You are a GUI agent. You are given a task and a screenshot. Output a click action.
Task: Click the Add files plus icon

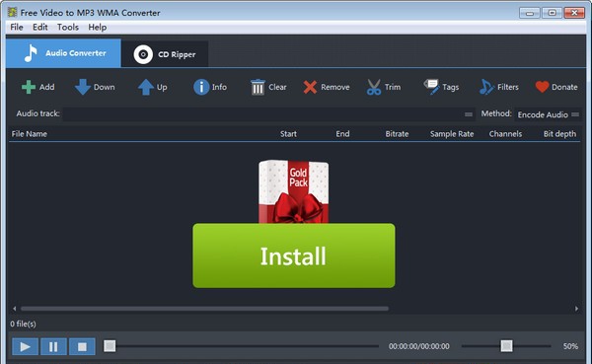(29, 87)
